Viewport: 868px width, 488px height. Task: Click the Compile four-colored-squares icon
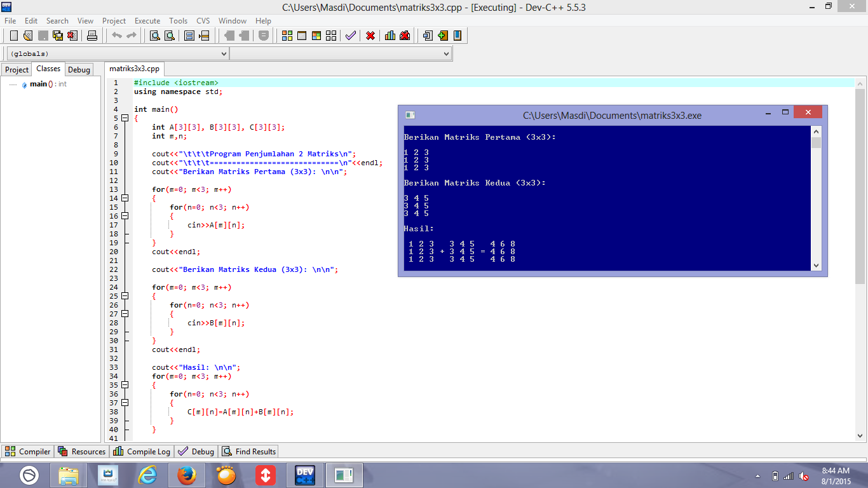click(x=287, y=36)
